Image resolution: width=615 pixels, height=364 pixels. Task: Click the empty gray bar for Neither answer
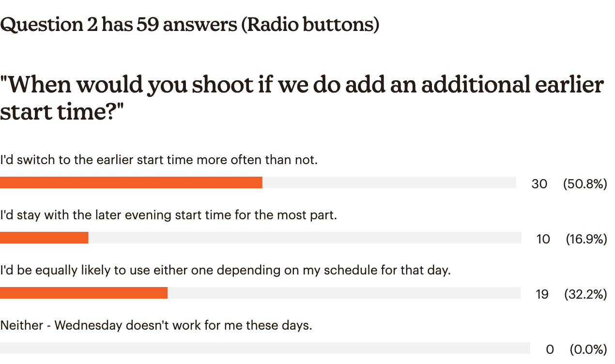pos(265,348)
